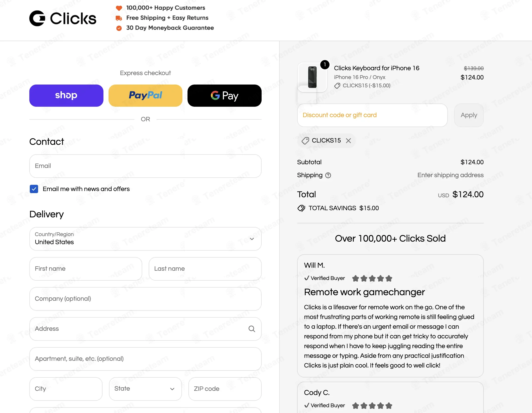Click the Clicks logo in the header
Screen dimensions: 532x413
pyautogui.click(x=63, y=18)
